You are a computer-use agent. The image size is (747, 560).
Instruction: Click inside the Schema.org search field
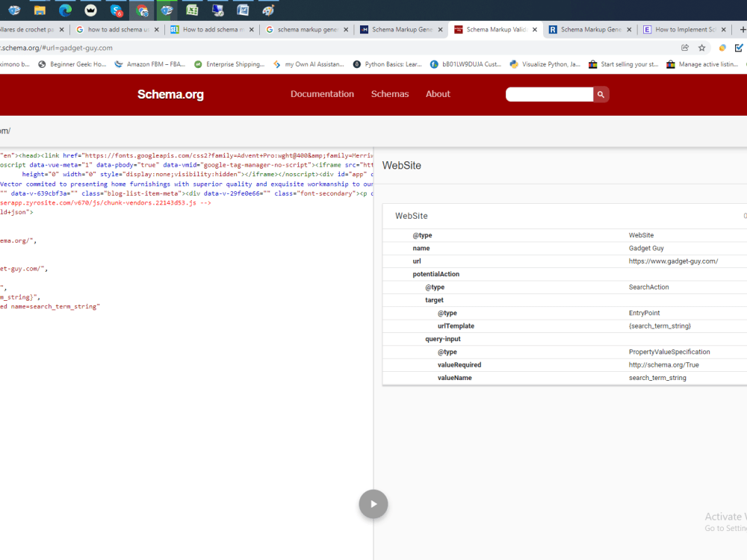[x=548, y=94]
